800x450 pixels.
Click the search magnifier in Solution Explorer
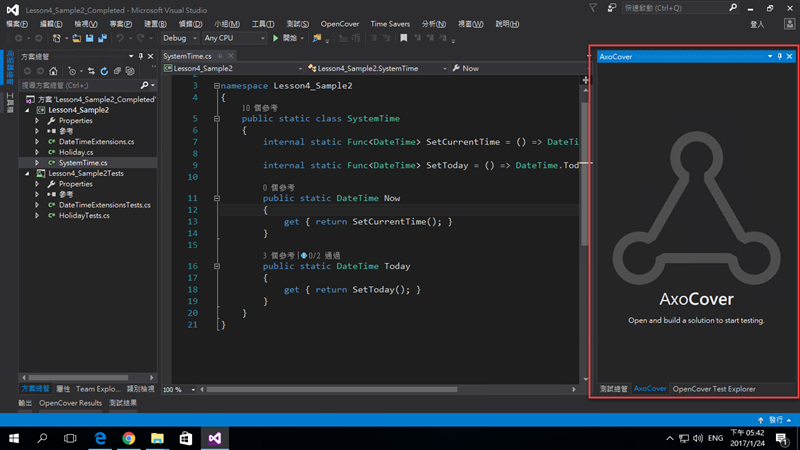click(144, 85)
